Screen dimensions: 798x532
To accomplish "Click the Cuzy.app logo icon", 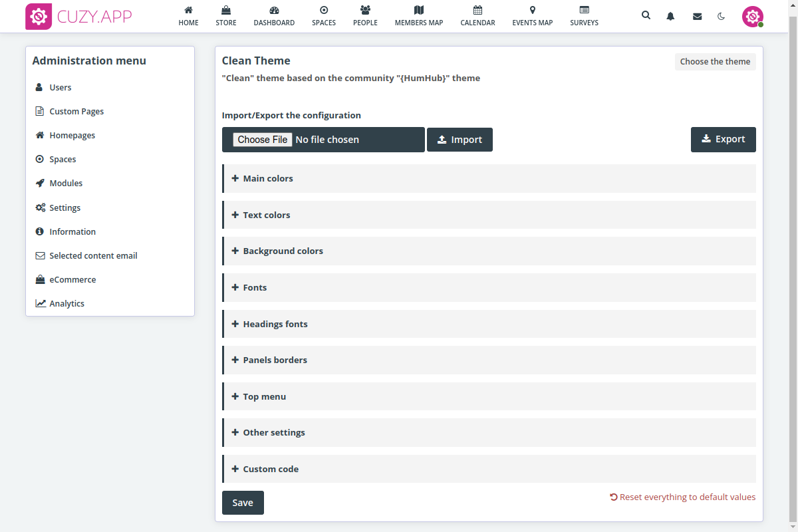I will [x=39, y=17].
